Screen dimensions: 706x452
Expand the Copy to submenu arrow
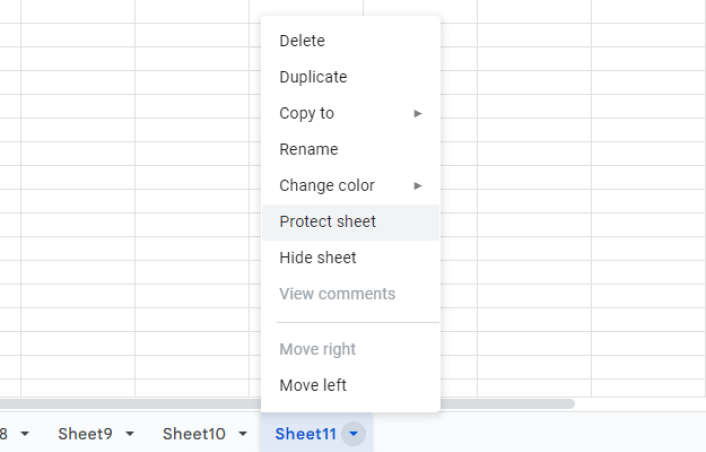pyautogui.click(x=418, y=113)
